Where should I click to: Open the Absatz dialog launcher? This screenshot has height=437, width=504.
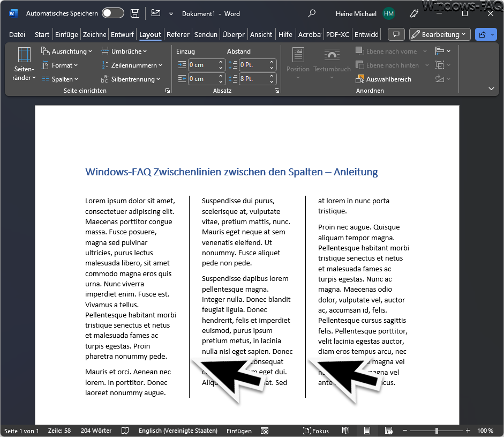[x=277, y=91]
